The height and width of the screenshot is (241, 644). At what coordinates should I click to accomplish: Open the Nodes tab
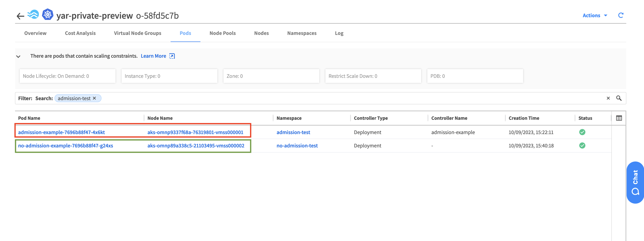pos(261,33)
